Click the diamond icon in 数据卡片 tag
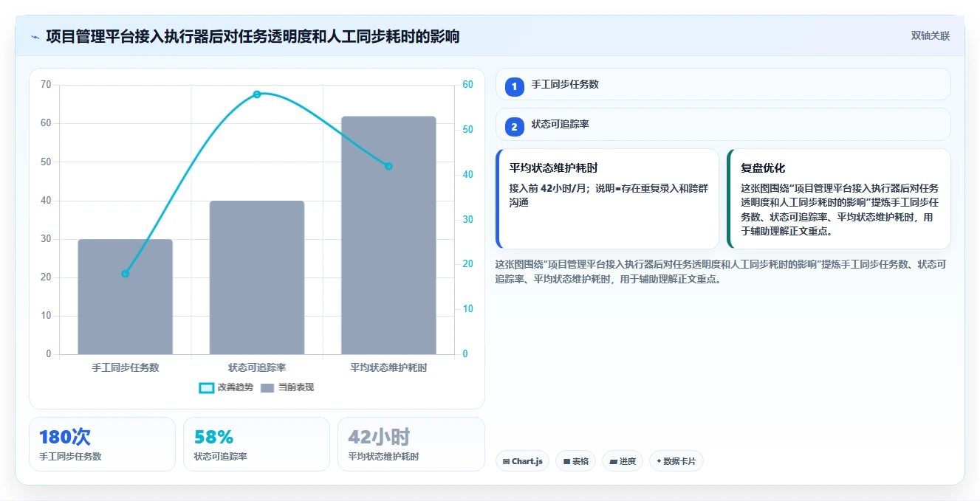Viewport: 980px width, 501px height. [x=659, y=461]
